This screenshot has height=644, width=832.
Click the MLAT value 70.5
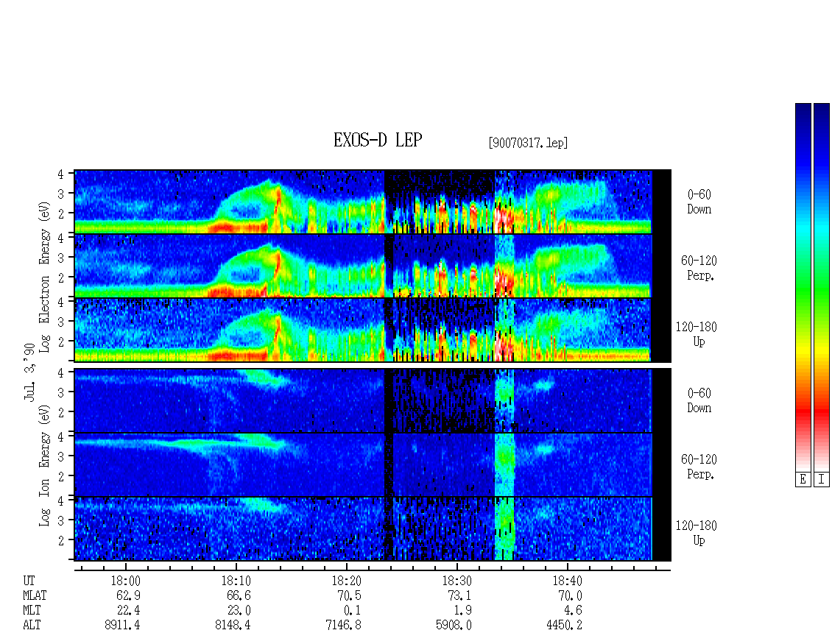349,595
